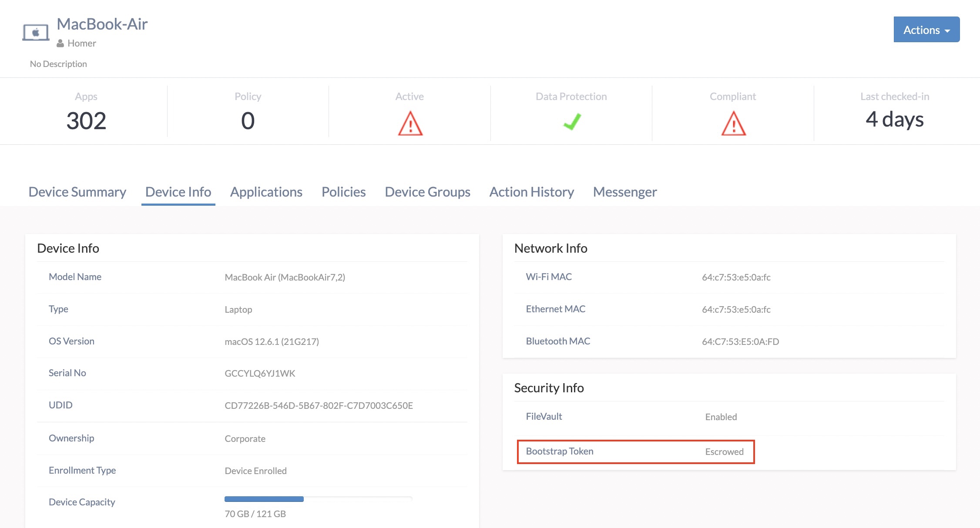Screen dimensions: 980x528
Task: Click the Enrollment Type value Device Enrolled
Action: (x=256, y=471)
